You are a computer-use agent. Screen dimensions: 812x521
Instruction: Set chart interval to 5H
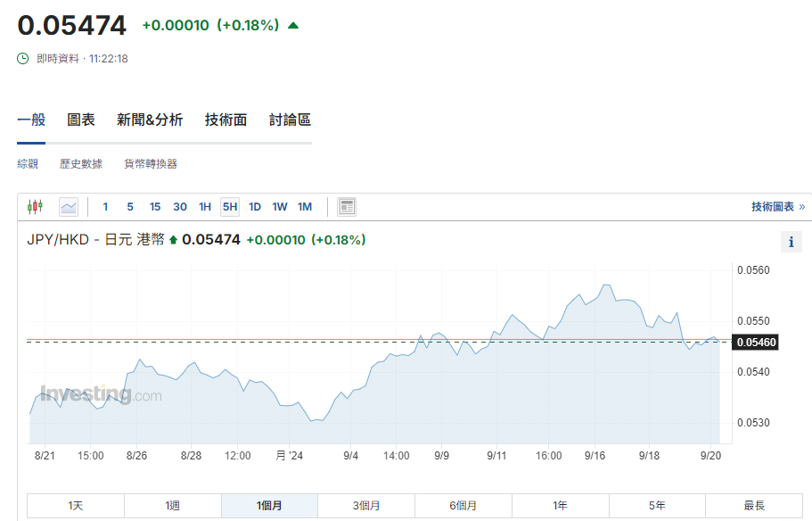230,207
